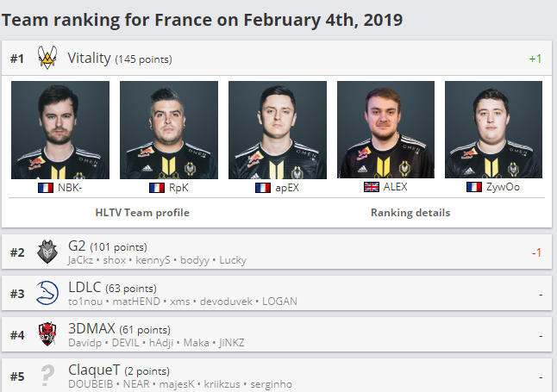Click ClaqueT's question mark placeholder logo
Viewport: 557px width, 392px height.
coord(47,376)
